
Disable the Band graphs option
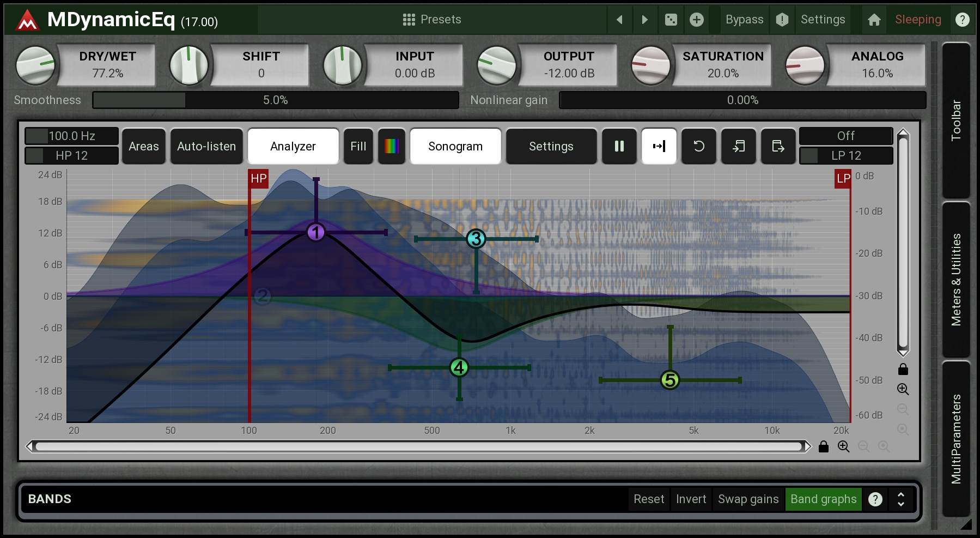tap(823, 499)
